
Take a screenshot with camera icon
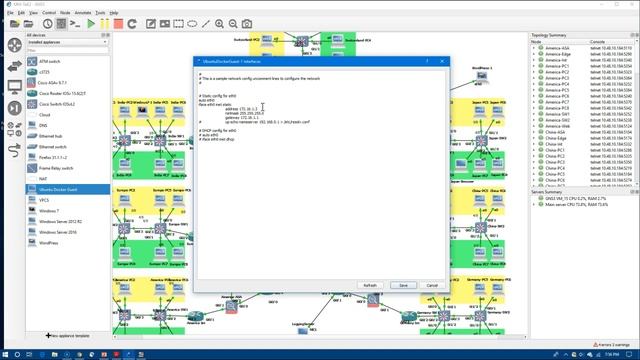coord(247,24)
